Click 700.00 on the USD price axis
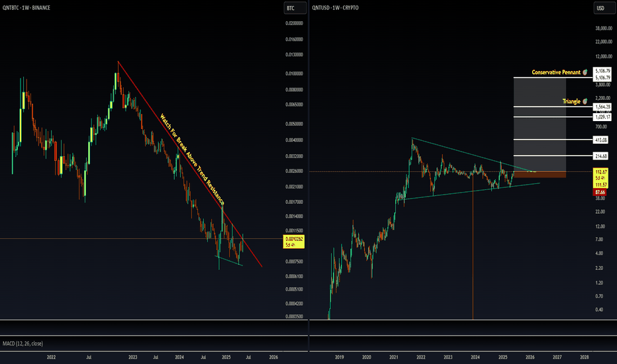The image size is (617, 364). click(x=601, y=126)
